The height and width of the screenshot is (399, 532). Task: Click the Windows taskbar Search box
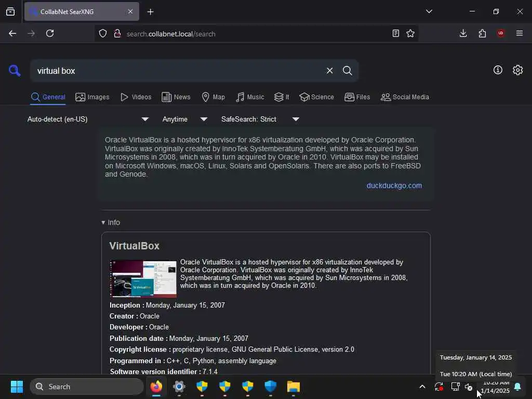87,387
